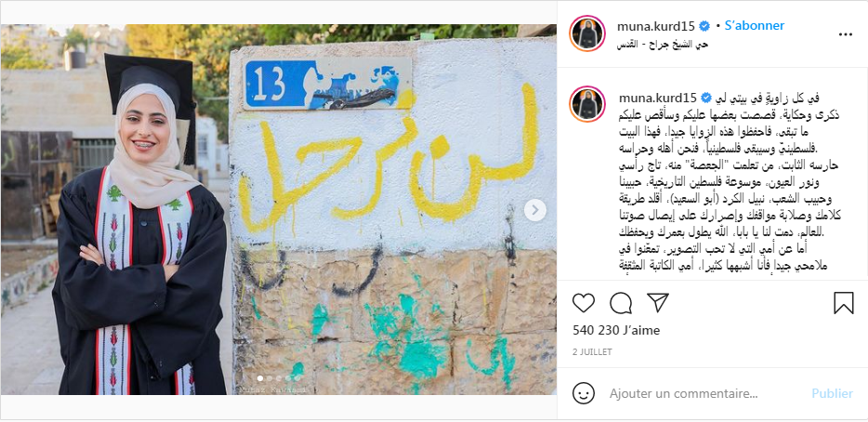
Task: Click the graduation photo image
Action: tap(279, 210)
